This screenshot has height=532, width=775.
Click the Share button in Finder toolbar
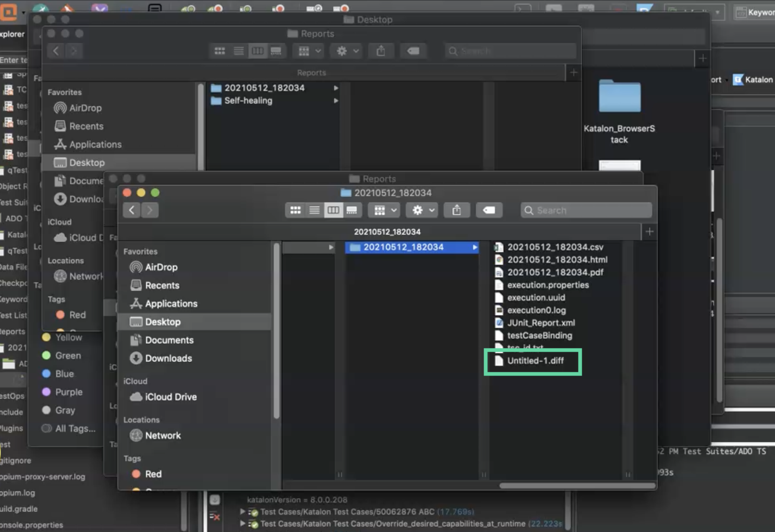click(x=456, y=210)
